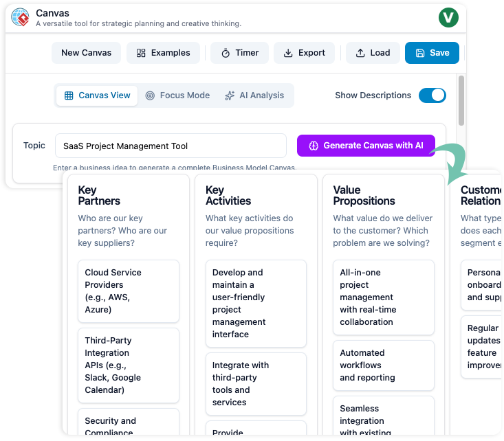Select the Integrate with third-party tools card

pyautogui.click(x=256, y=383)
